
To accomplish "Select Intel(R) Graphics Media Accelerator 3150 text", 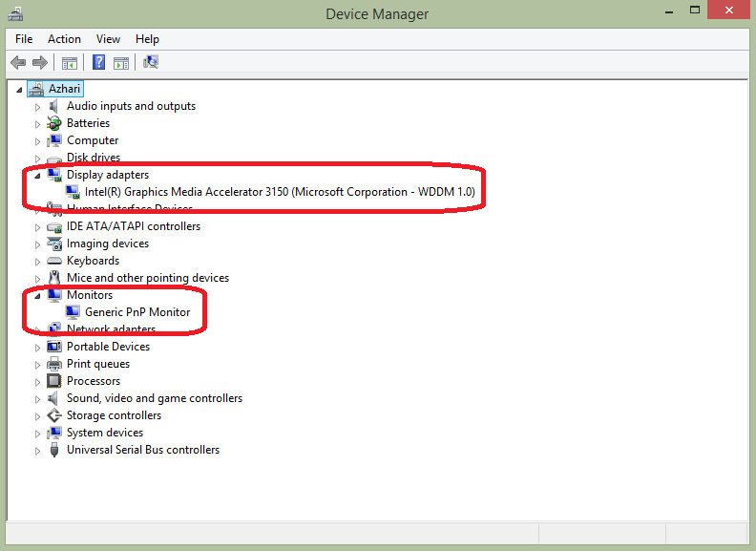I will click(186, 192).
